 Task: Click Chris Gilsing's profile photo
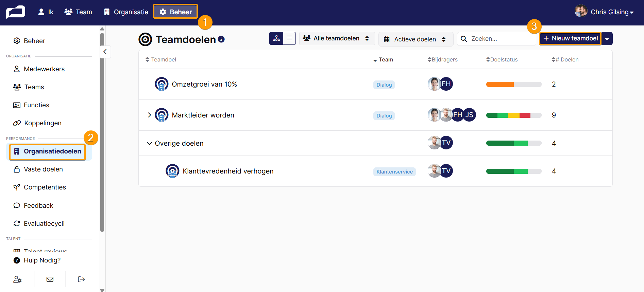click(581, 11)
